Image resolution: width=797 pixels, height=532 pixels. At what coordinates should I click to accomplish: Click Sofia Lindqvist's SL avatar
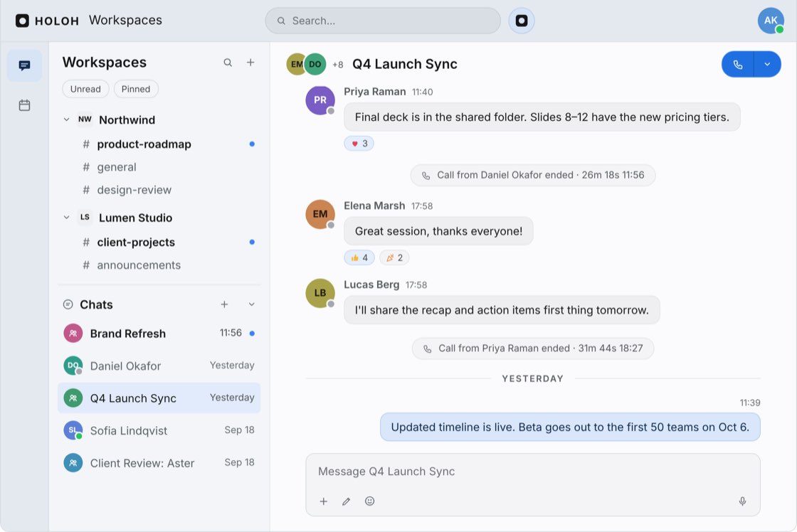click(x=73, y=430)
